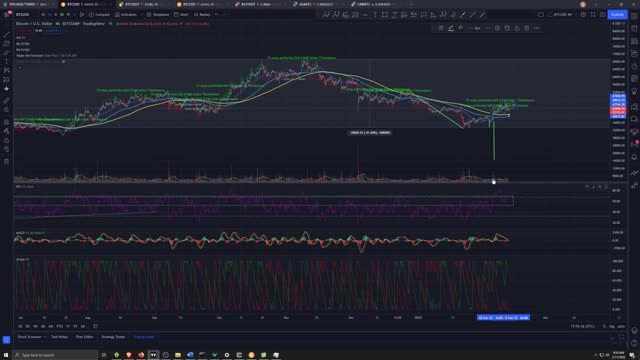Collapse the indicator legend arrow on chart
640x360 pixels.
[x=20, y=68]
